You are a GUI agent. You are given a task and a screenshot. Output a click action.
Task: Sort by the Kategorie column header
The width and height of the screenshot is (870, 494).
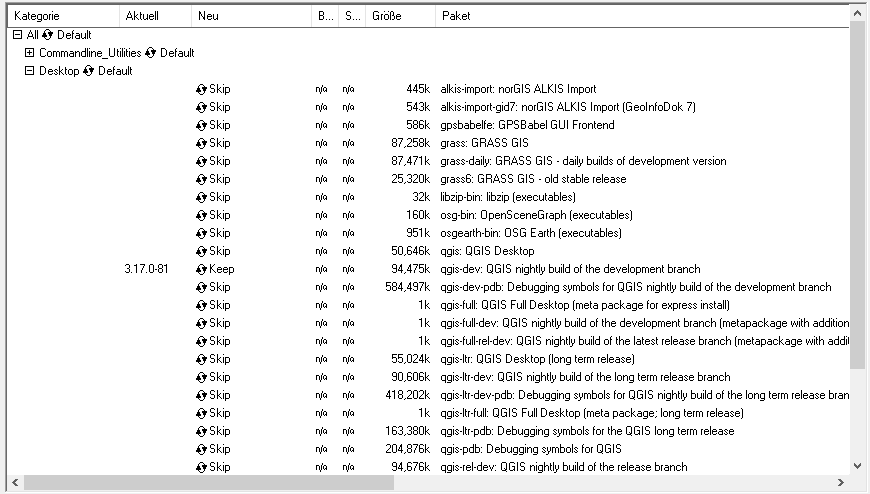63,16
